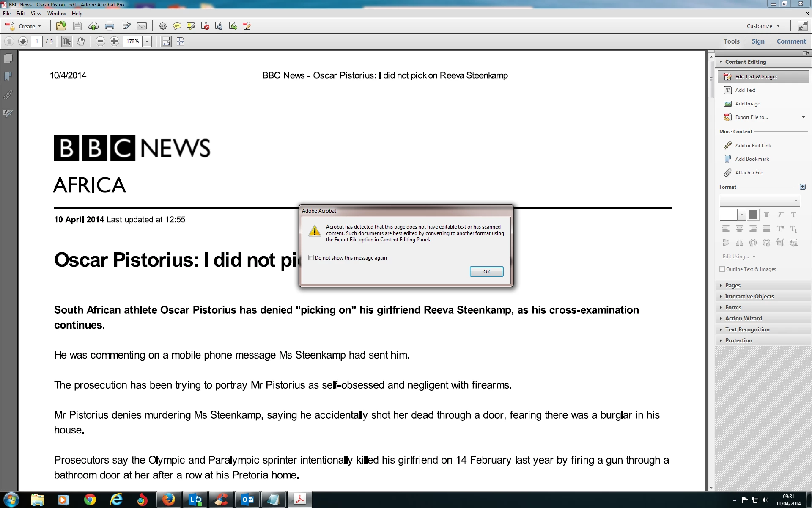812x508 pixels.
Task: Click the dark gray text color swatch
Action: coord(753,215)
